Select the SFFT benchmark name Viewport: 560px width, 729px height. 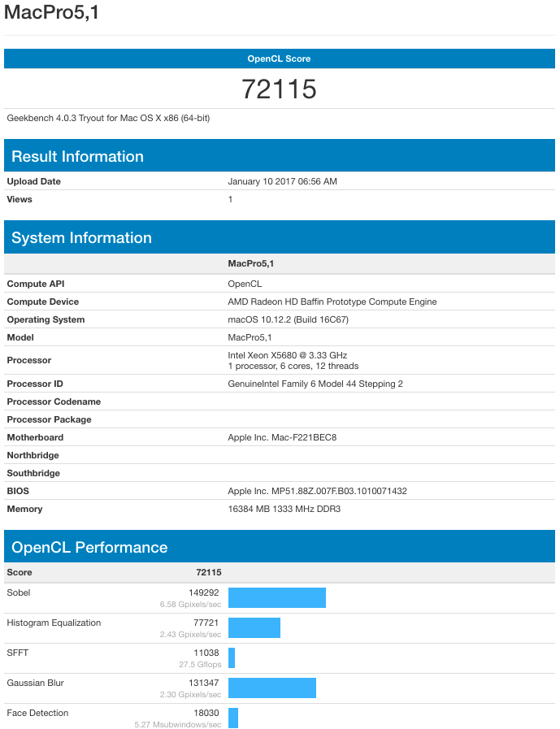[18, 653]
